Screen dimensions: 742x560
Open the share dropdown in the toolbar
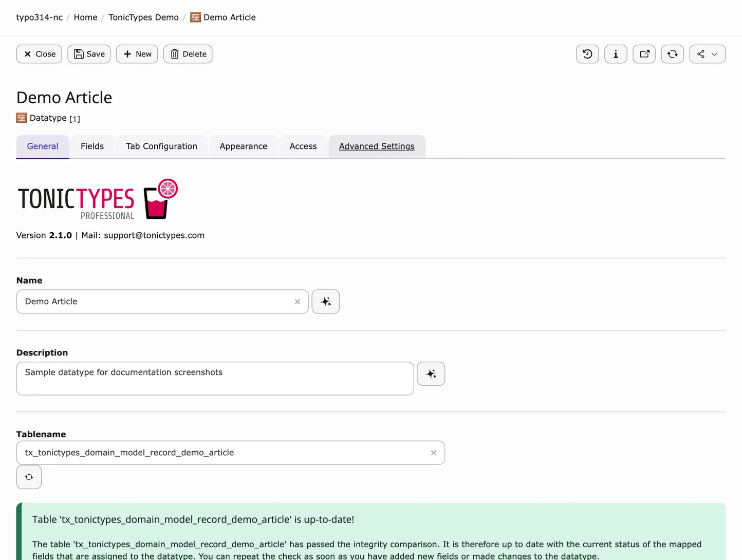tap(707, 54)
